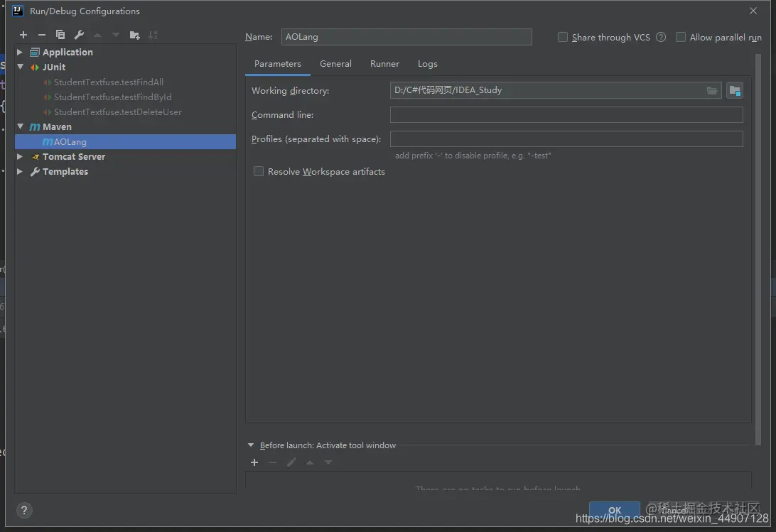
Task: Click the Name field containing AOLang
Action: click(x=406, y=37)
